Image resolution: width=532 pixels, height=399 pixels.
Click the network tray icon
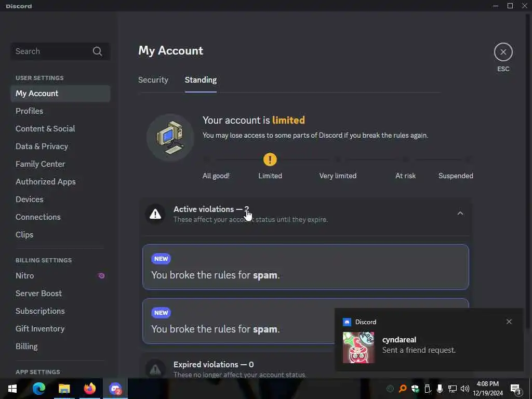[453, 389]
